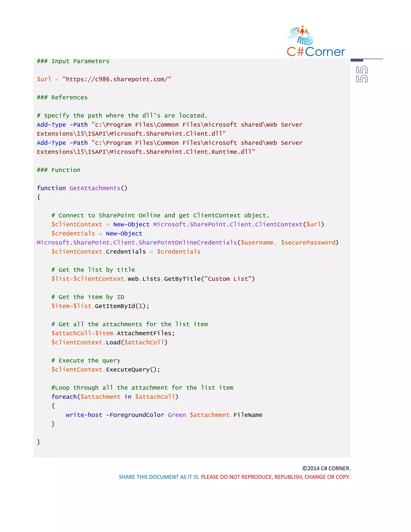Click the $clientContext.Credentials assignment line
The height and width of the screenshot is (532, 411).
[x=126, y=252]
